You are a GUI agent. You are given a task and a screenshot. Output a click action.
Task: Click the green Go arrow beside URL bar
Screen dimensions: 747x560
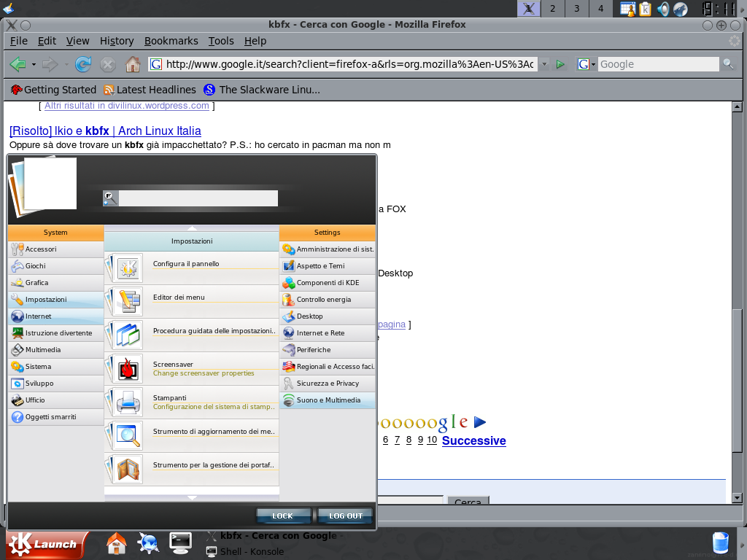[x=560, y=64]
